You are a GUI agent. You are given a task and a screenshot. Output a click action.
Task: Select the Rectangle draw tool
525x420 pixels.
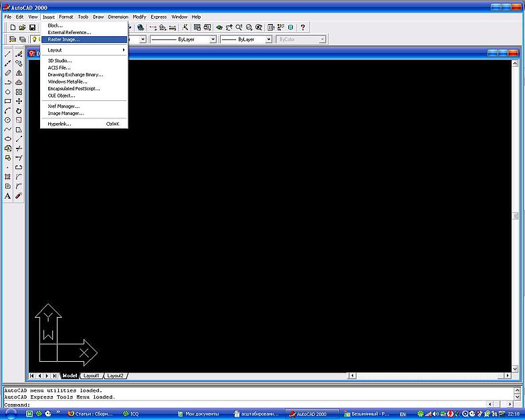(x=8, y=101)
